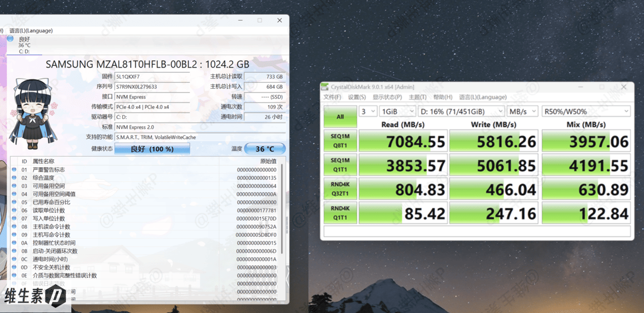Screen dimensions: 644x313
Task: Click the 7084.55 read result bar
Action: (403, 141)
